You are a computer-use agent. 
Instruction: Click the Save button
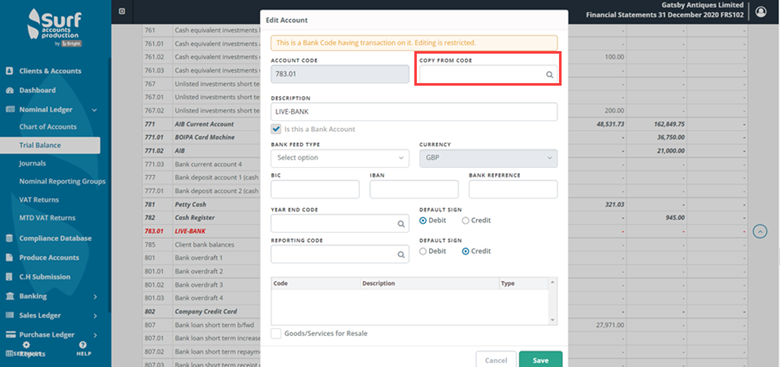click(541, 360)
